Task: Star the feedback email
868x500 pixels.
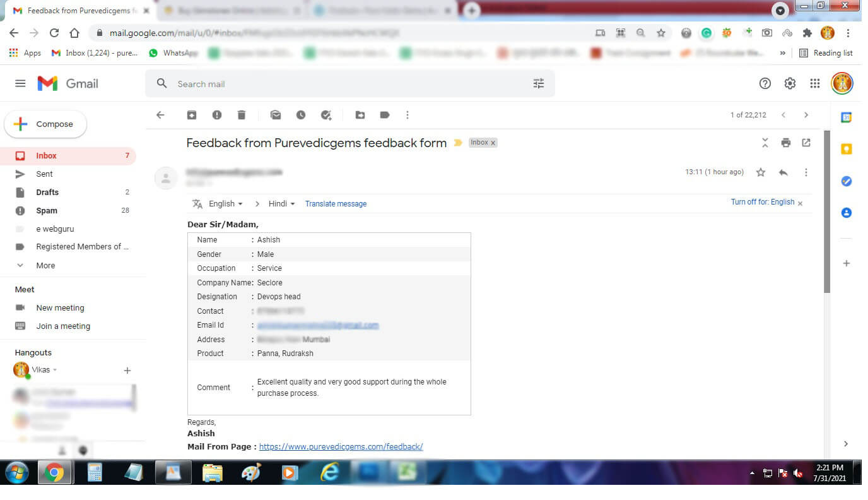Action: coord(761,172)
